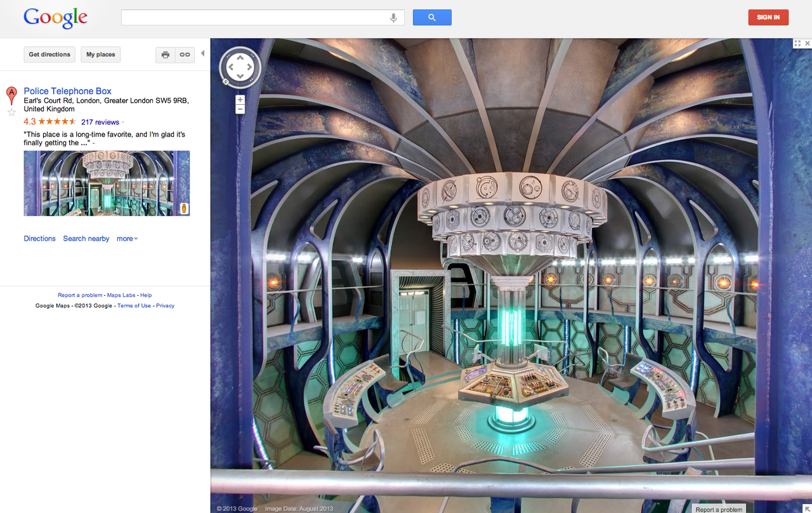812x513 pixels.
Task: Open the Terms of Use link
Action: 134,306
